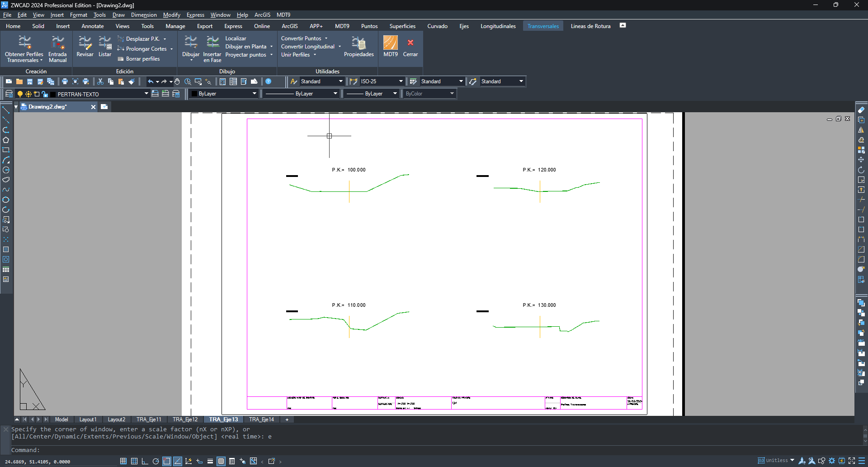Click the Undo arrow icon
Image resolution: width=868 pixels, height=467 pixels.
coord(151,81)
